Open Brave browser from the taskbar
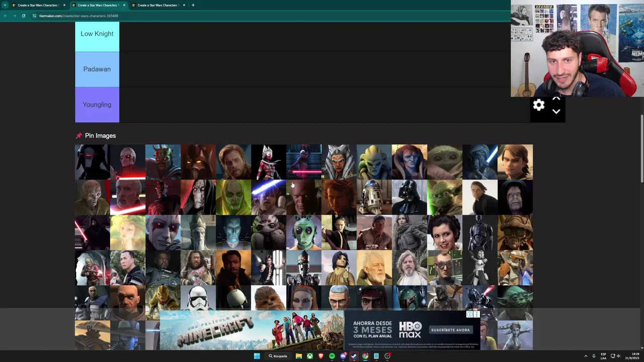 pyautogui.click(x=321, y=356)
